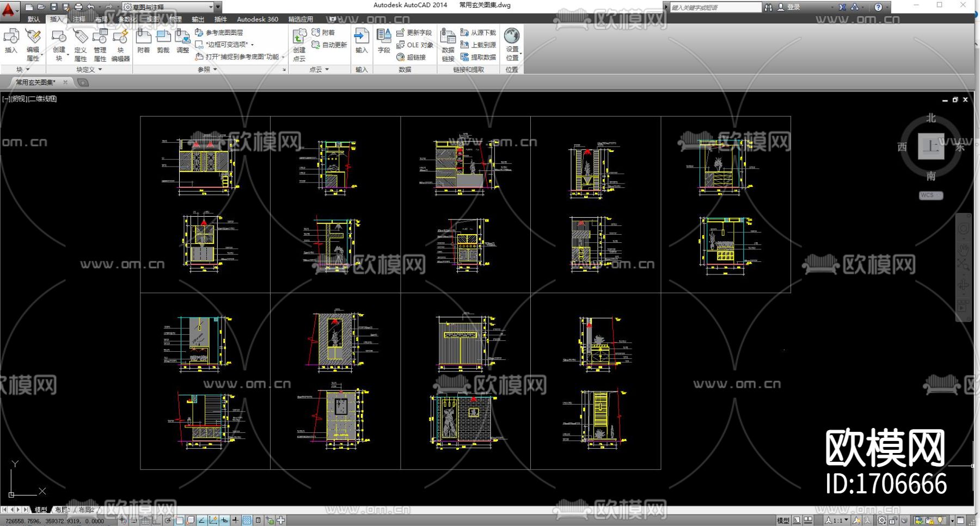Click the 更新字段 (Update Fields) button

click(x=414, y=33)
